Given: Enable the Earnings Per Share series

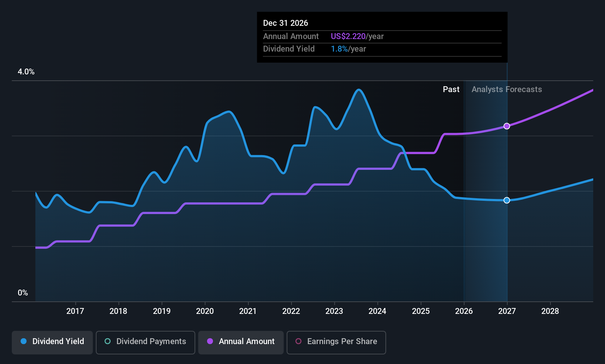Looking at the screenshot, I should point(336,342).
